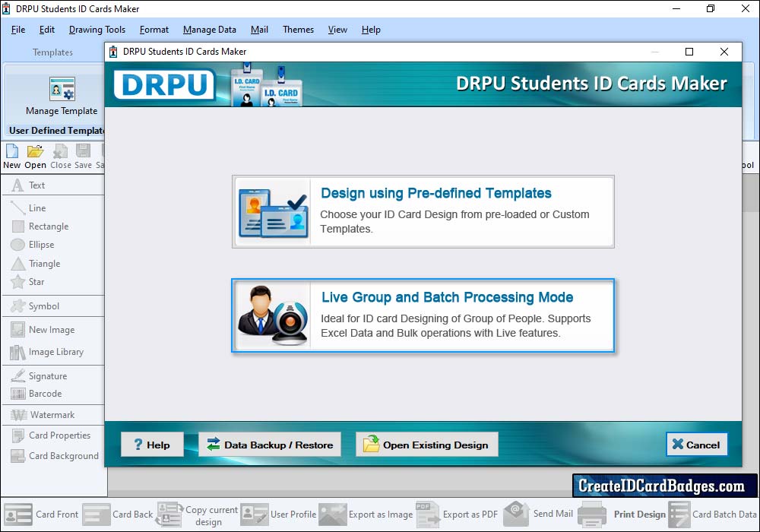
Task: Select the User Defined Templates section
Action: [56, 130]
